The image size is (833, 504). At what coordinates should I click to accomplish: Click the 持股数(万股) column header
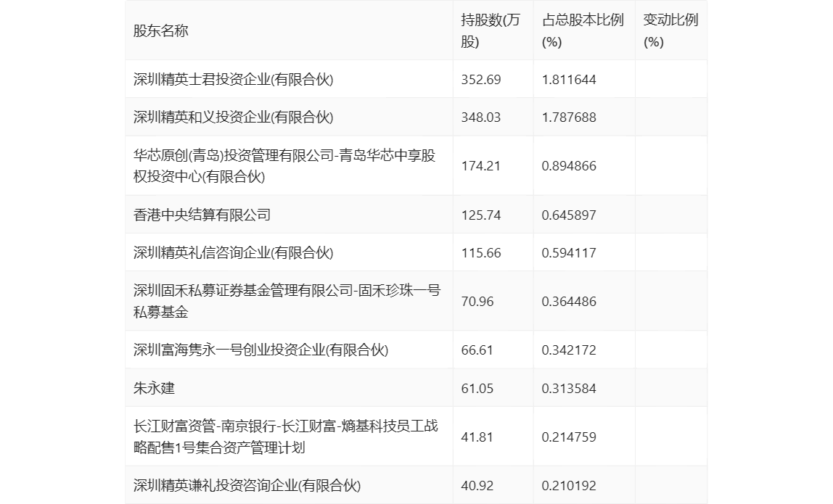(491, 30)
